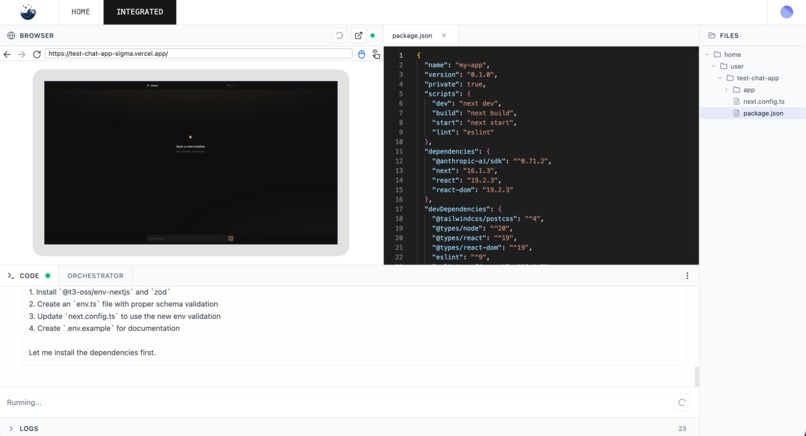
Task: Click the "lint": "eslint" script line
Action: (463, 132)
